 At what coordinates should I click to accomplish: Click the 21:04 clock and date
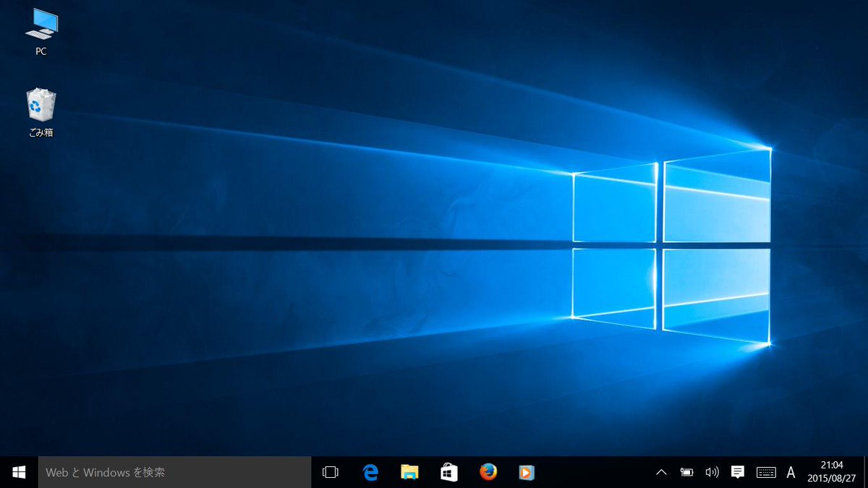point(833,472)
